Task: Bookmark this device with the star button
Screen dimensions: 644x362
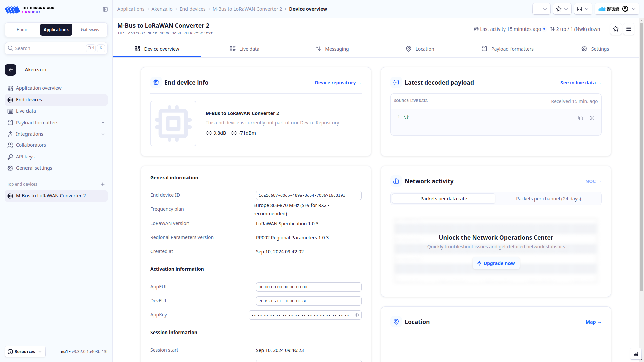Action: 616,29
